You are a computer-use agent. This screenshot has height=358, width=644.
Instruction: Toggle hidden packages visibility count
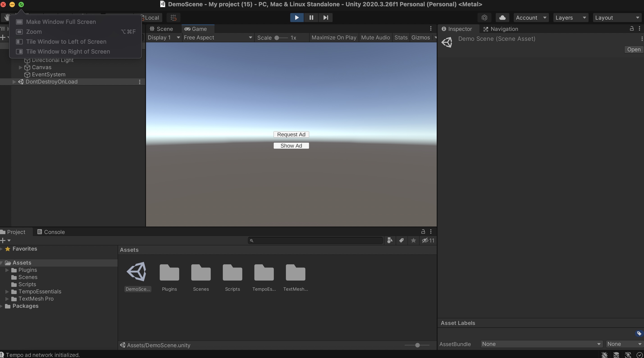428,240
